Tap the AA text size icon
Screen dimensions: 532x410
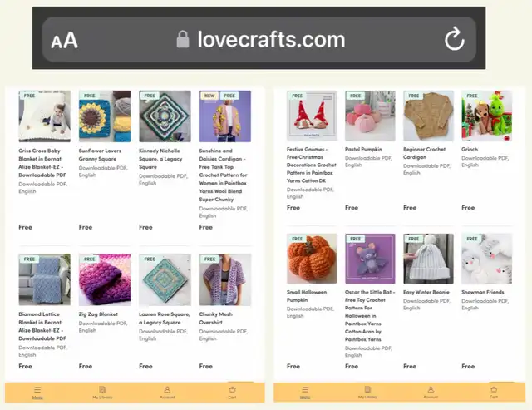click(64, 40)
